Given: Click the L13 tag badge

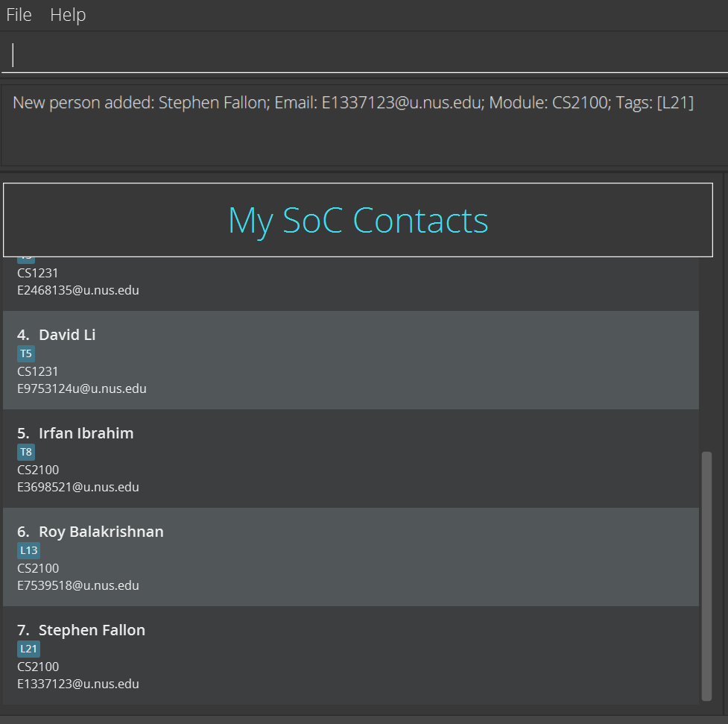Looking at the screenshot, I should click(28, 550).
